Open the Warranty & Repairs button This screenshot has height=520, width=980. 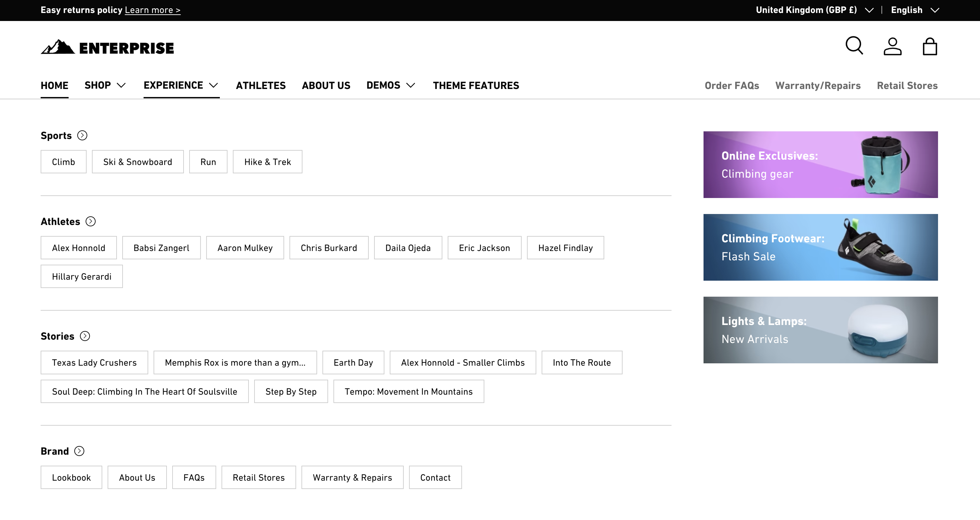click(352, 477)
